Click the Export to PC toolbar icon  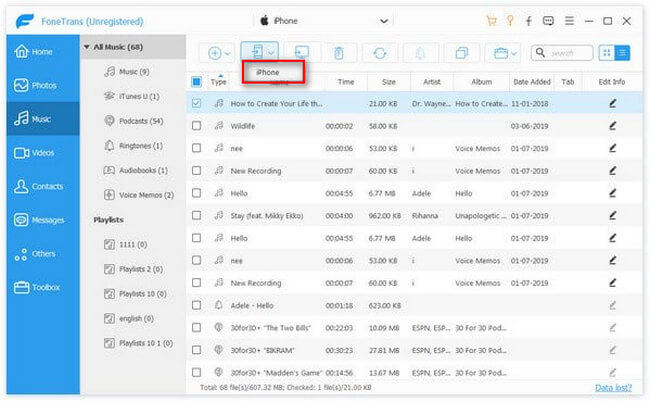(x=301, y=52)
